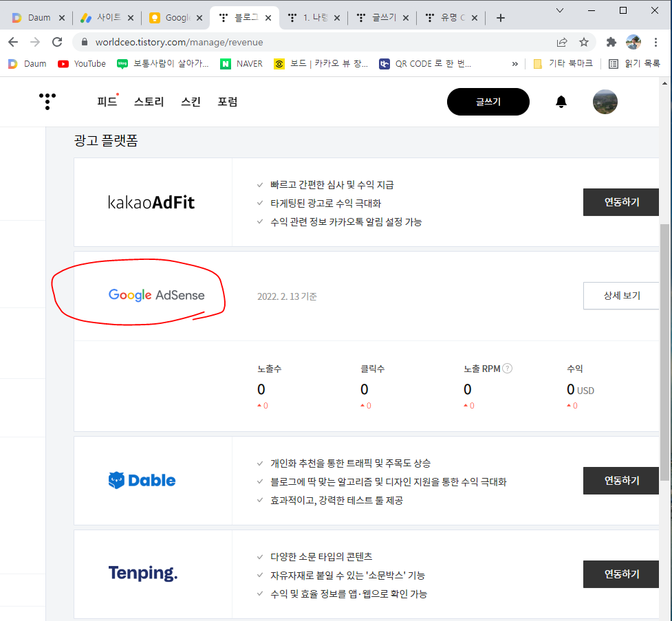Click 상세 보기 for Google AdSense
The width and height of the screenshot is (672, 621).
[621, 295]
